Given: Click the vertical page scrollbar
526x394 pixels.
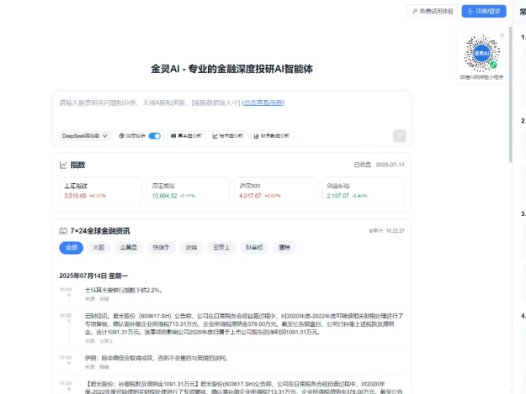Looking at the screenshot, I should [x=510, y=96].
